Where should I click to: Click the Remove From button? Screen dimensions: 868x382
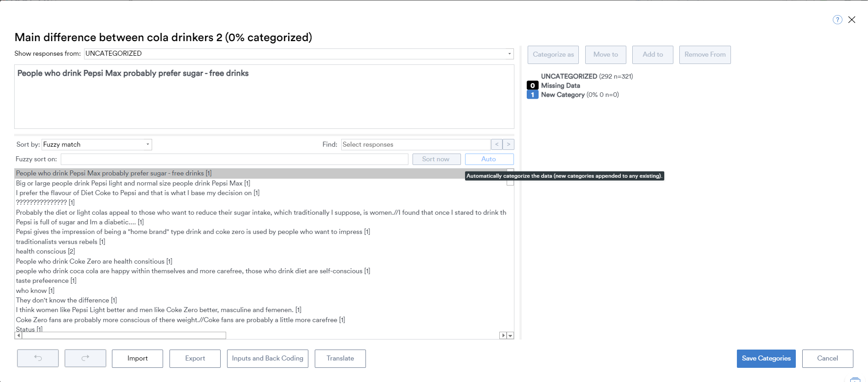coord(705,54)
